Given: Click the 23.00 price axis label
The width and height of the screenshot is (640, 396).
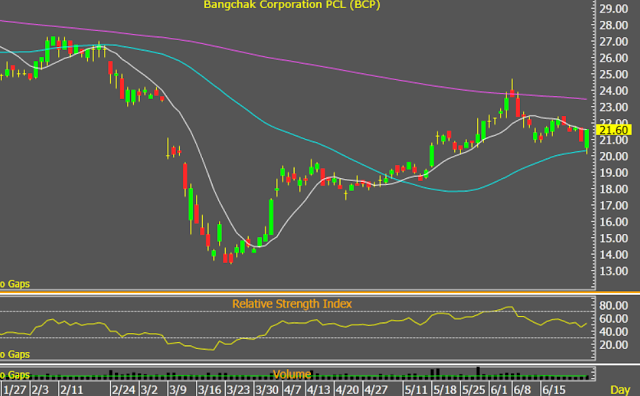Looking at the screenshot, I should pyautogui.click(x=613, y=107).
